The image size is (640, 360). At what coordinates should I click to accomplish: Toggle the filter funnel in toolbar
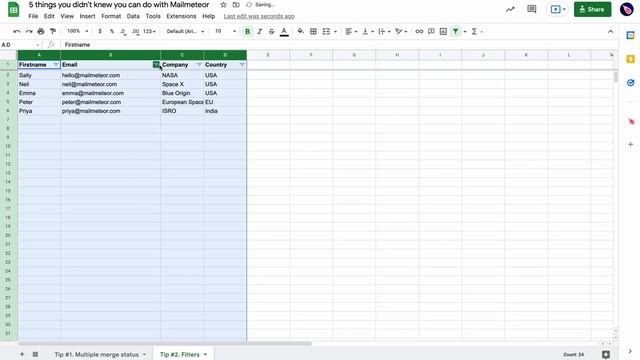click(x=456, y=31)
